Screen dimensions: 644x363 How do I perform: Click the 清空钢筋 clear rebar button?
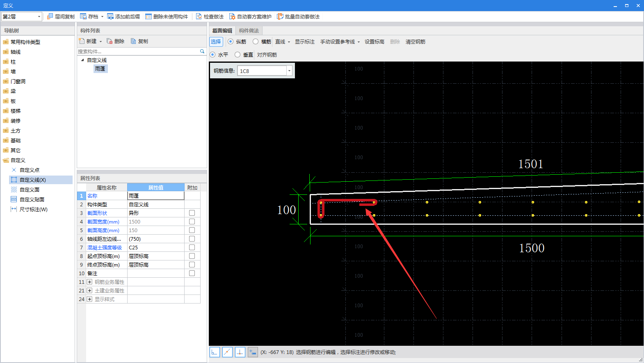[x=416, y=41]
